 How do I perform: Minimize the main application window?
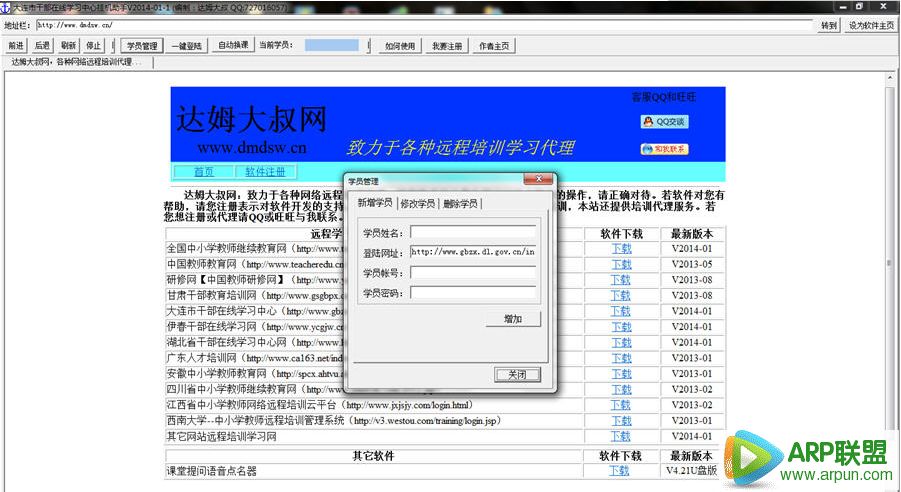[x=843, y=7]
